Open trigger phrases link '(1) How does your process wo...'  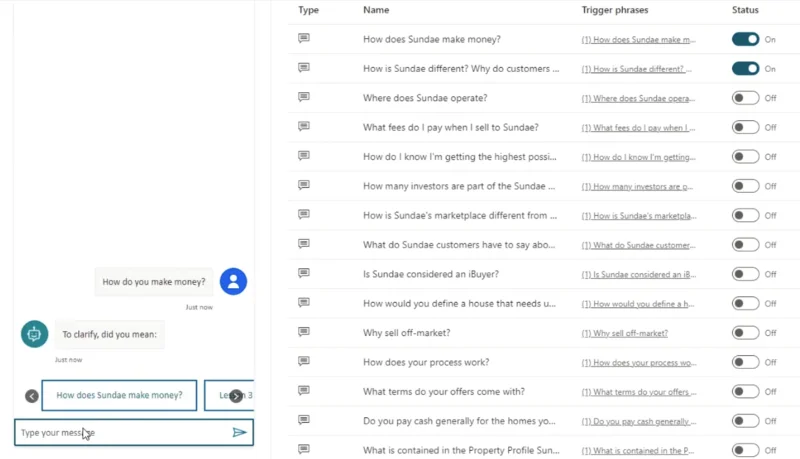coord(639,363)
